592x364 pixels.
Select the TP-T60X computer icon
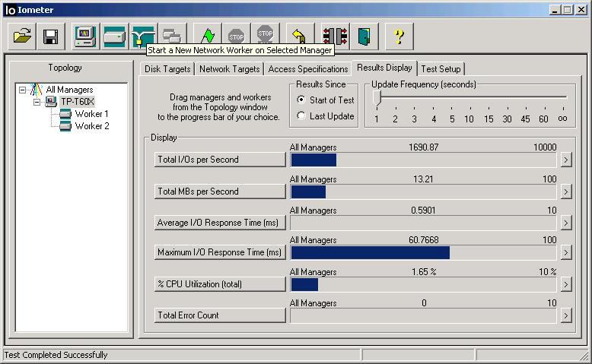pyautogui.click(x=50, y=102)
